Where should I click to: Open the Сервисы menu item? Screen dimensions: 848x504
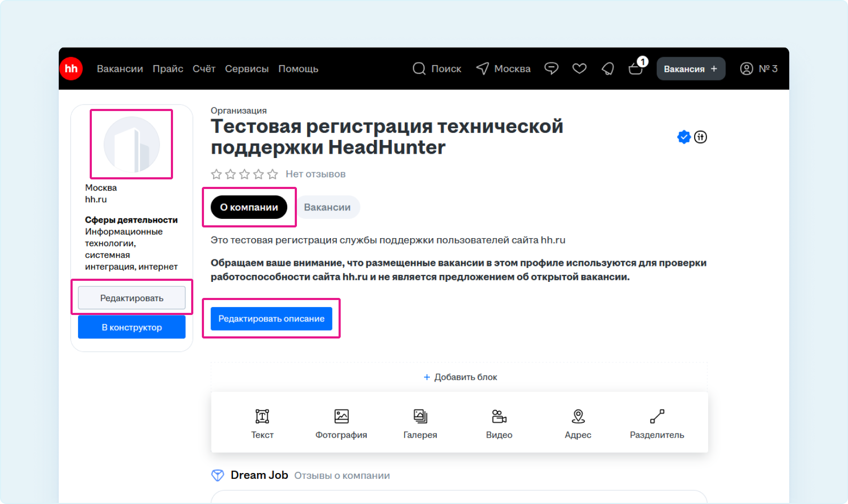(x=247, y=69)
